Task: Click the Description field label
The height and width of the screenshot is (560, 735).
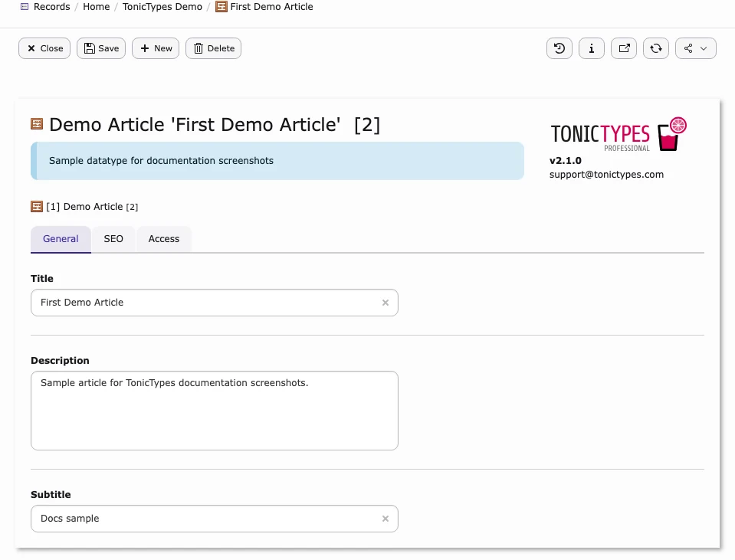Action: 60,360
